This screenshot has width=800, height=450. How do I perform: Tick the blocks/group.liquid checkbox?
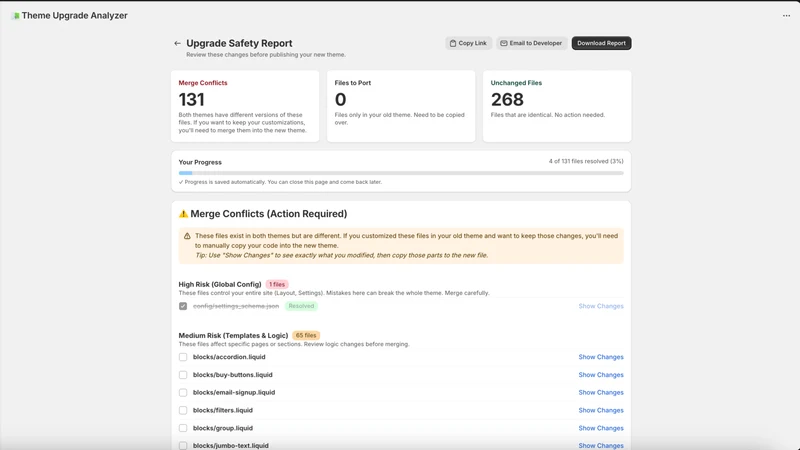[183, 428]
